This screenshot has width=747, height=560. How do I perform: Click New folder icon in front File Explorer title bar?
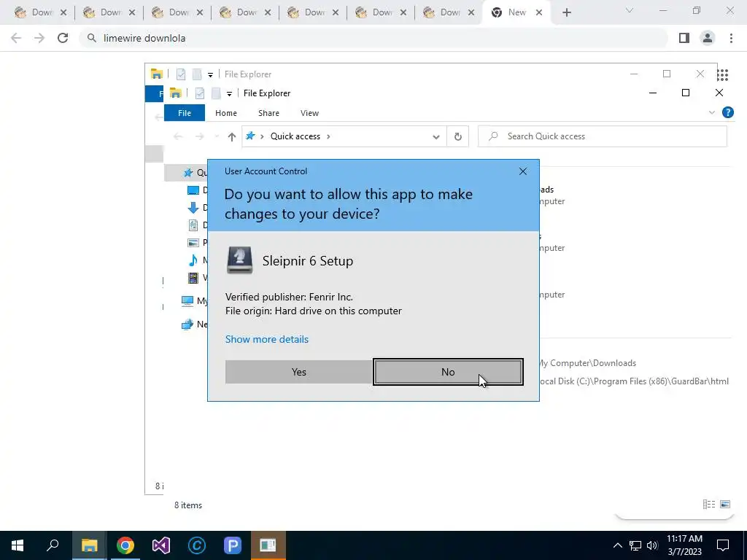[216, 93]
